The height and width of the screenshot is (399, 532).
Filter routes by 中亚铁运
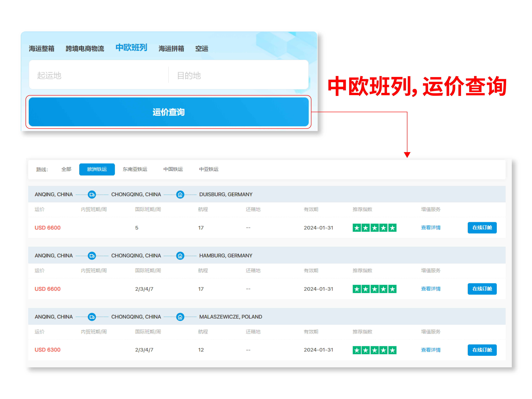[x=209, y=169]
